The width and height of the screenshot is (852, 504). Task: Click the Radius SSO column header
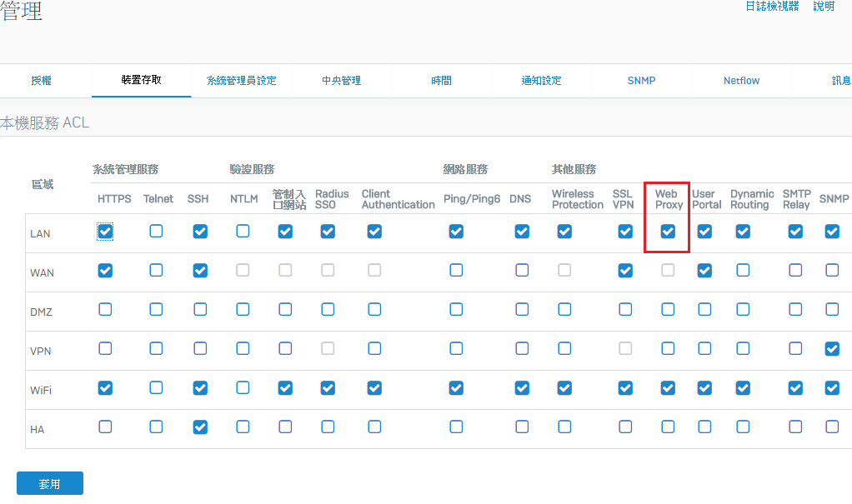point(332,199)
